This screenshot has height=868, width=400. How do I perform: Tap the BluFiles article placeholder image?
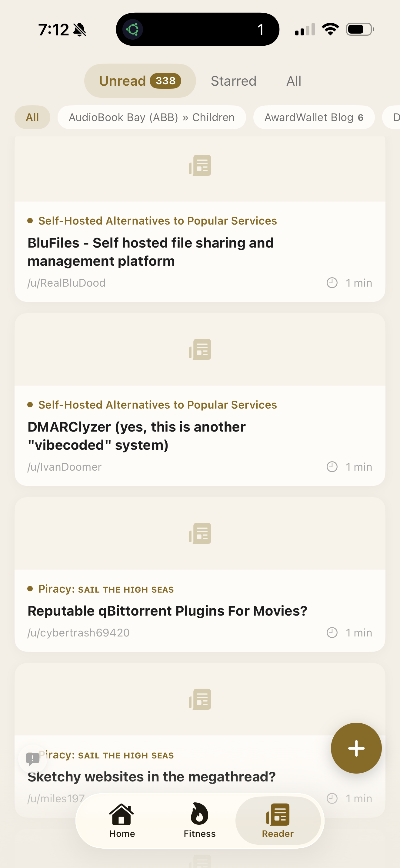pos(200,166)
